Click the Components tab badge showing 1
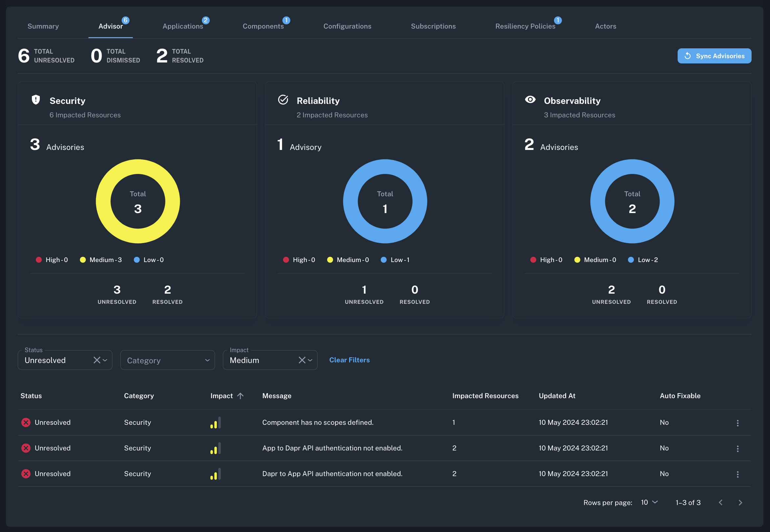Viewport: 770px width, 532px height. (286, 20)
